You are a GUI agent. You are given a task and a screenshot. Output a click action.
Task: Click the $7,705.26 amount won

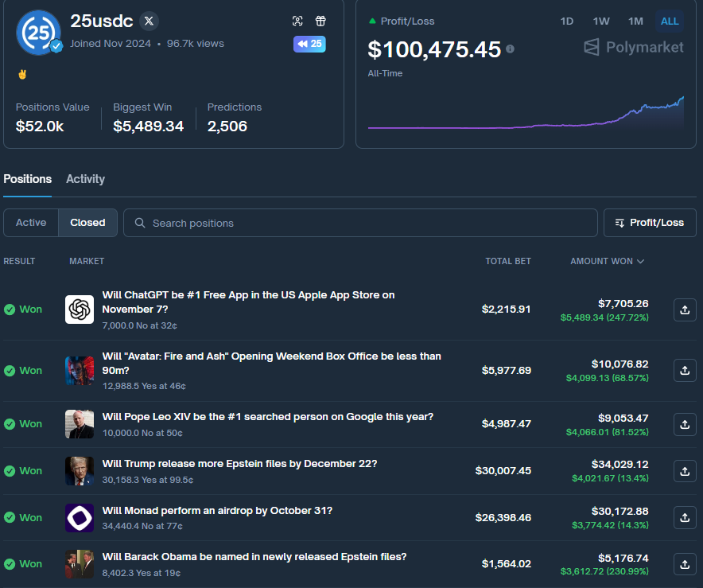pyautogui.click(x=623, y=304)
